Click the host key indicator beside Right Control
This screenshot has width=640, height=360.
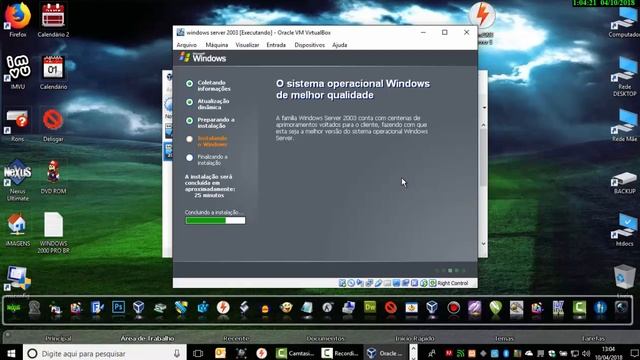tap(433, 283)
